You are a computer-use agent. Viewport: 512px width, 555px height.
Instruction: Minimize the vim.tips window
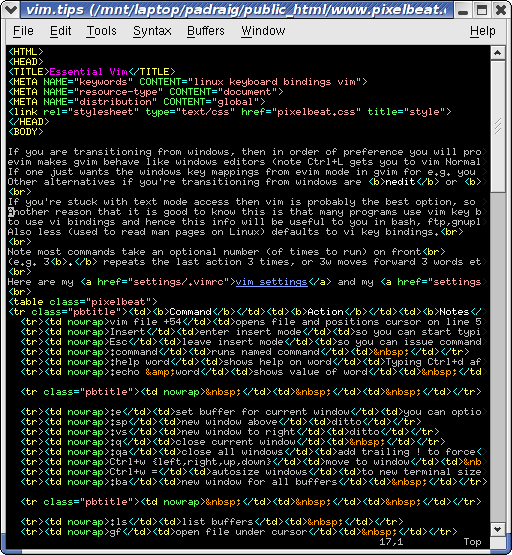coord(463,10)
